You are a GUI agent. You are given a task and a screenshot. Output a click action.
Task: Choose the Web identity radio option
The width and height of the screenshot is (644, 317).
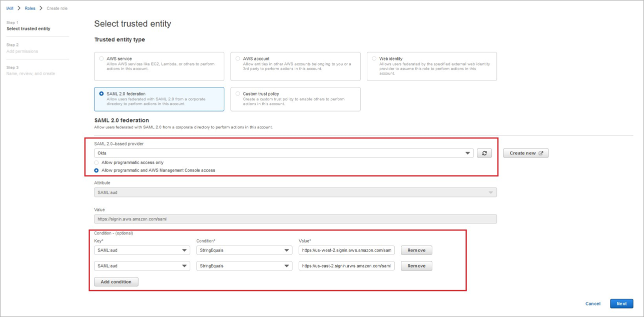coord(374,58)
